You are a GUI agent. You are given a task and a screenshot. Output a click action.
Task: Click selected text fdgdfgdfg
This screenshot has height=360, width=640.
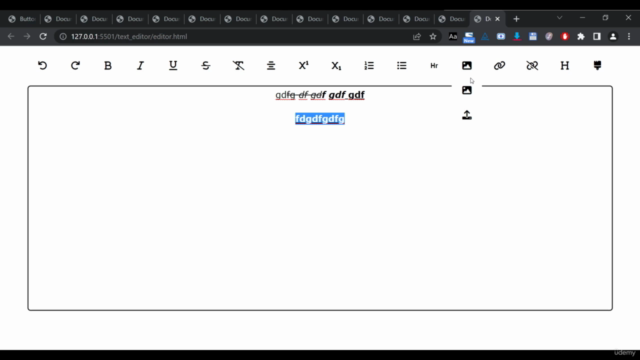tap(320, 119)
